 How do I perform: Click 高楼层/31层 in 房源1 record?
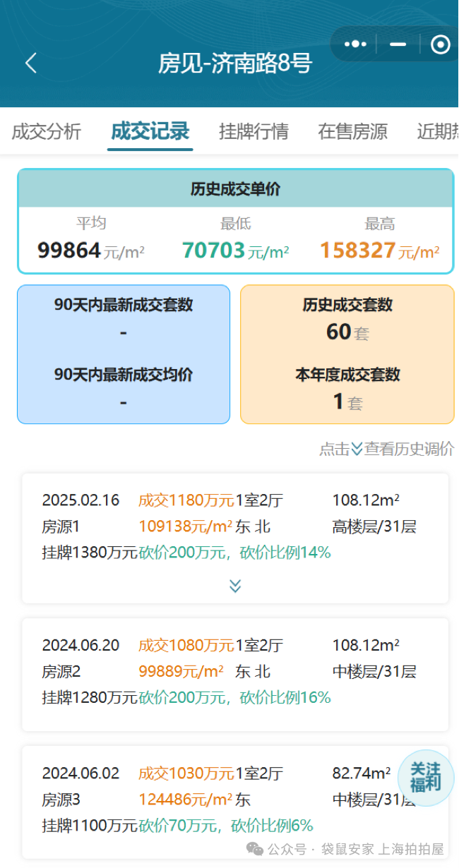click(x=374, y=526)
